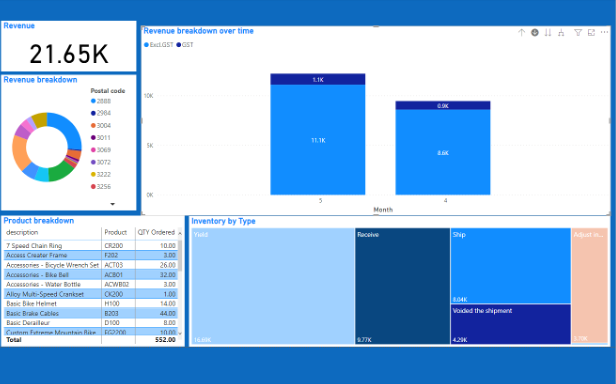Open focus mode for revenue chart
Screen dimensions: 616x384
click(591, 33)
